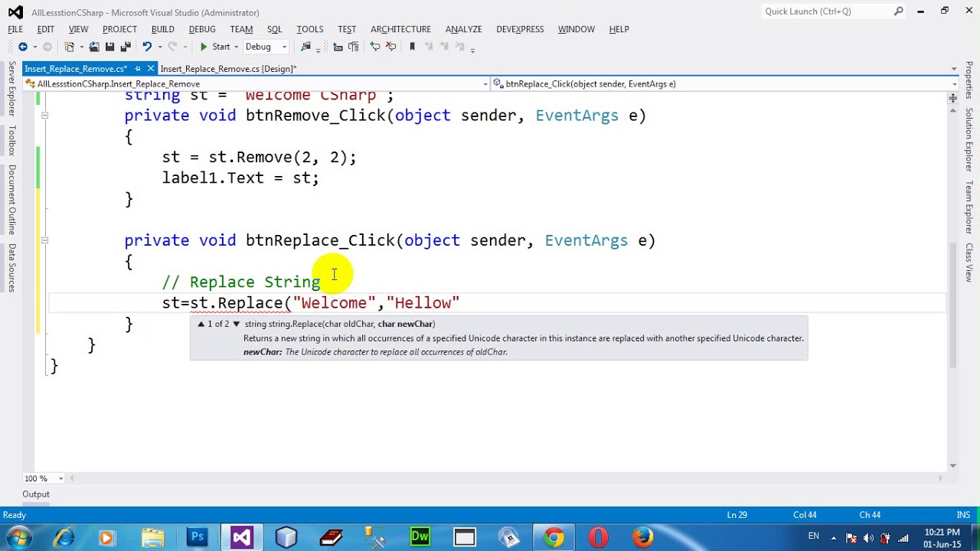Open Dreamweaver from the taskbar
The image size is (980, 551).
click(x=420, y=537)
